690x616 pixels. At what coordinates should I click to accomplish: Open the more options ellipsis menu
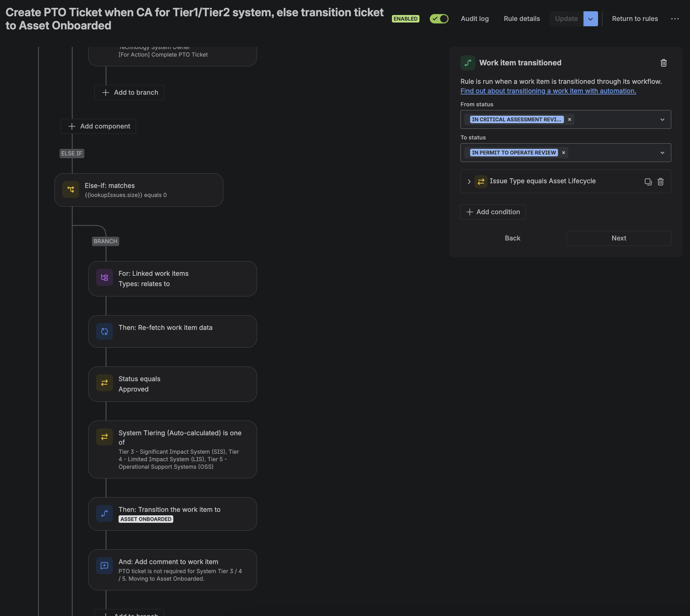(x=674, y=19)
